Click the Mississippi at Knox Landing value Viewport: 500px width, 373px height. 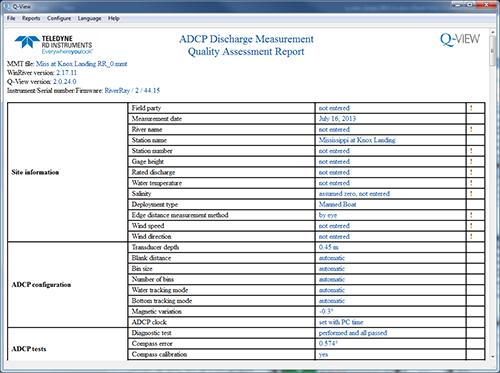(357, 140)
